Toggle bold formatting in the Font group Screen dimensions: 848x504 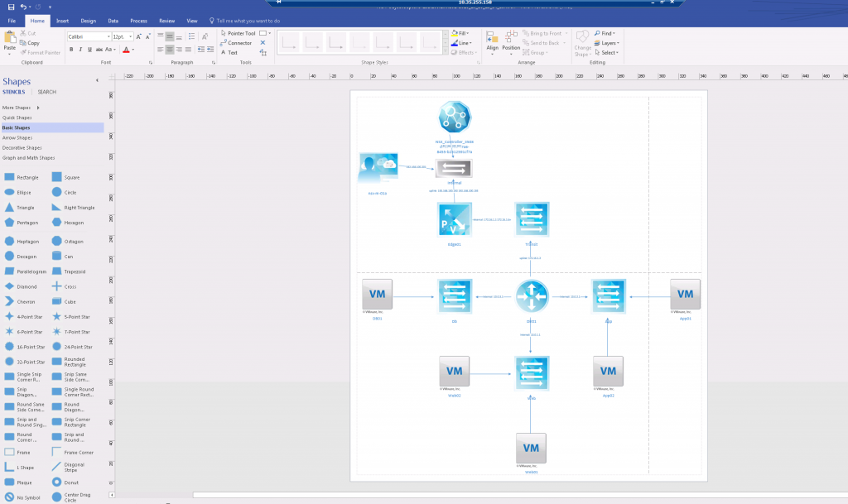(70, 50)
